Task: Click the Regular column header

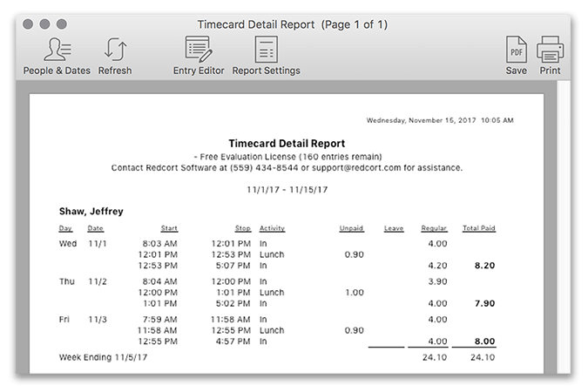Action: pyautogui.click(x=434, y=229)
